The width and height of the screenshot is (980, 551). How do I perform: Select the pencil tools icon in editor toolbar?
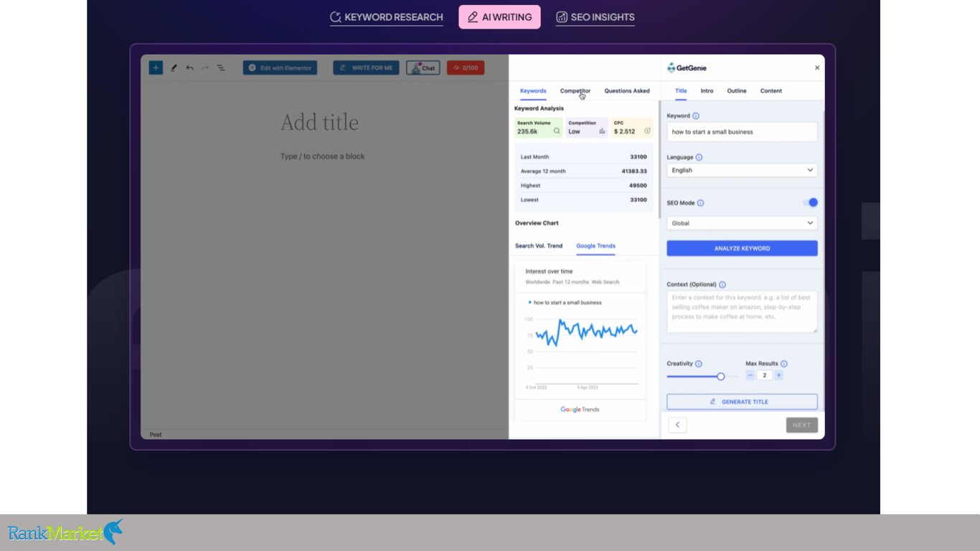(174, 68)
